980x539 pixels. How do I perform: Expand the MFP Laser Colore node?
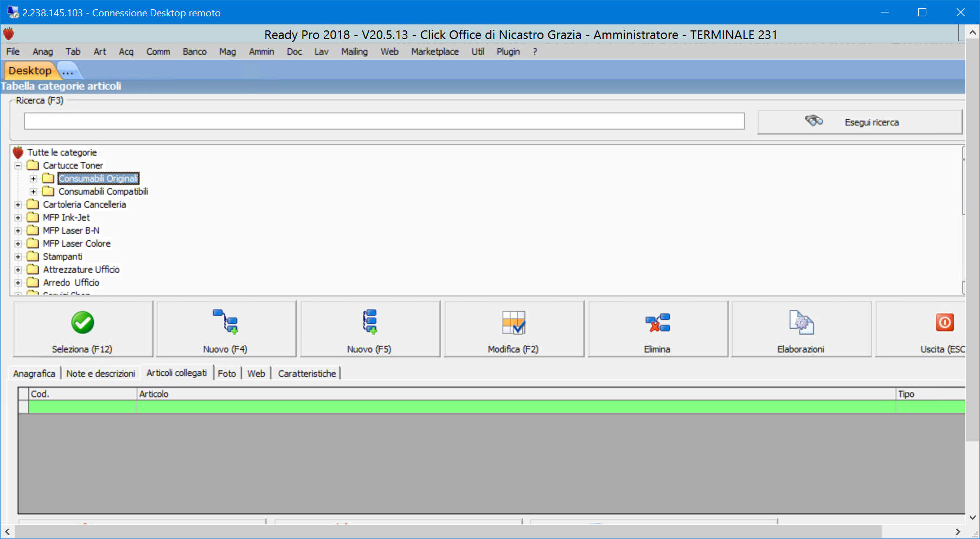pos(18,243)
